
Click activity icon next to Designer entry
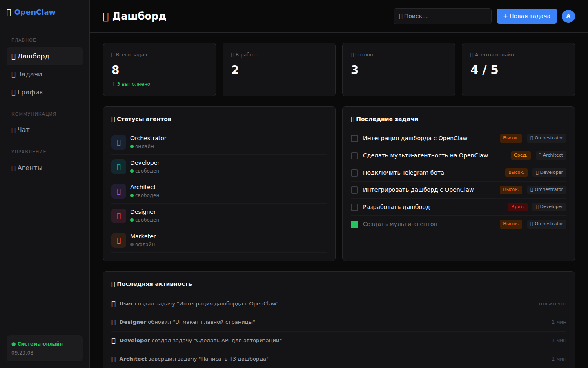(x=114, y=322)
